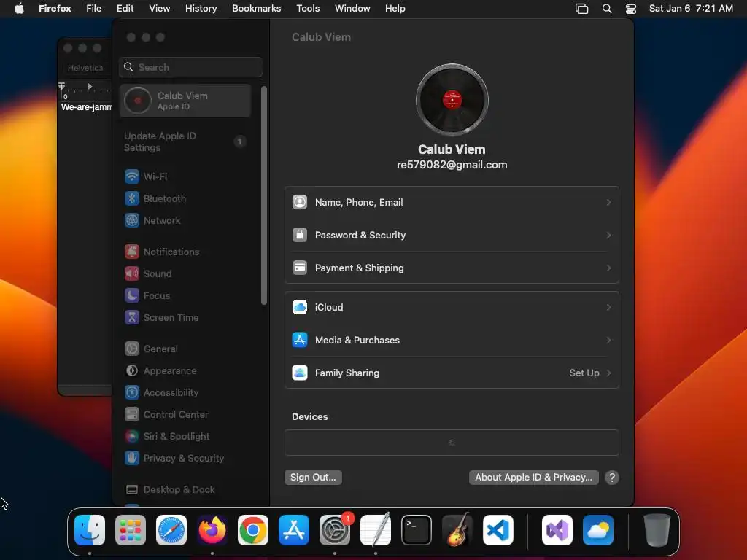Open the Trash in the Dock
The height and width of the screenshot is (560, 747).
click(x=657, y=530)
